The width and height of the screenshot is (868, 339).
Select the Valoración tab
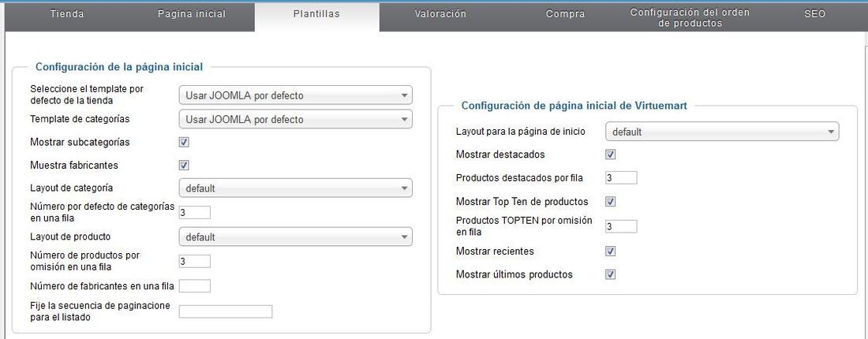point(440,14)
